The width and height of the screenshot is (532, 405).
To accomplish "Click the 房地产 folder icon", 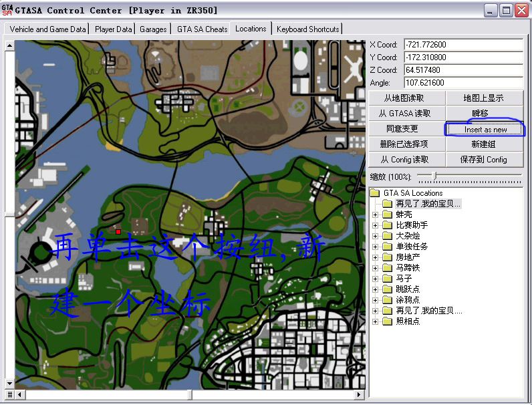I will click(387, 257).
